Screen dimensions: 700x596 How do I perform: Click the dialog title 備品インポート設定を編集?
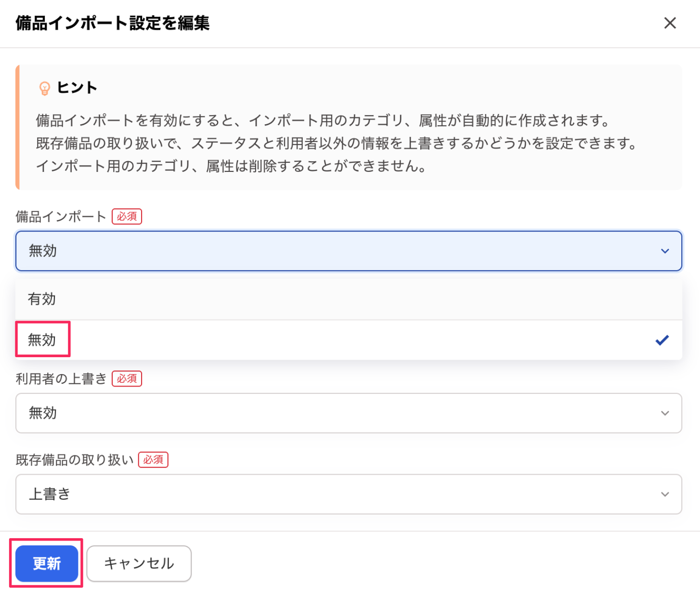tap(113, 23)
